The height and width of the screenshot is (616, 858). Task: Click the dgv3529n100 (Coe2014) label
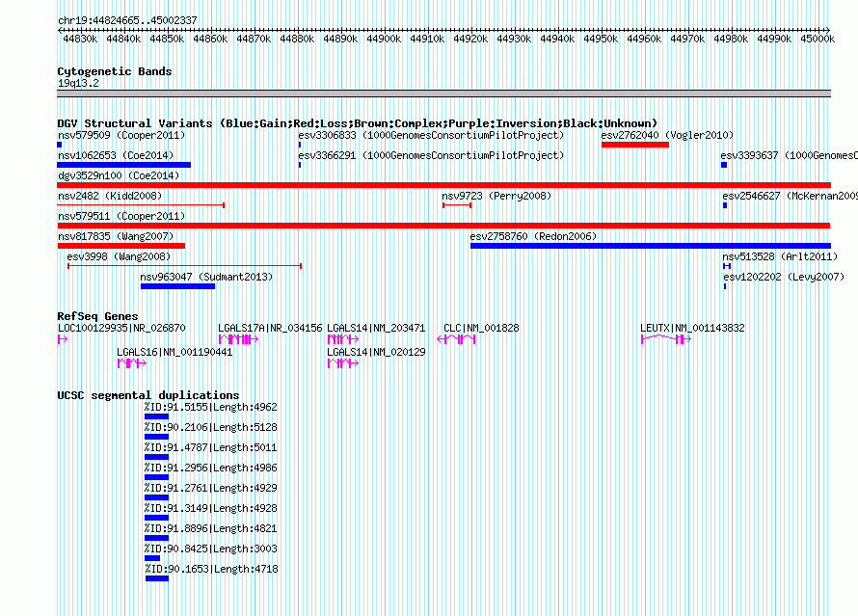click(x=119, y=175)
